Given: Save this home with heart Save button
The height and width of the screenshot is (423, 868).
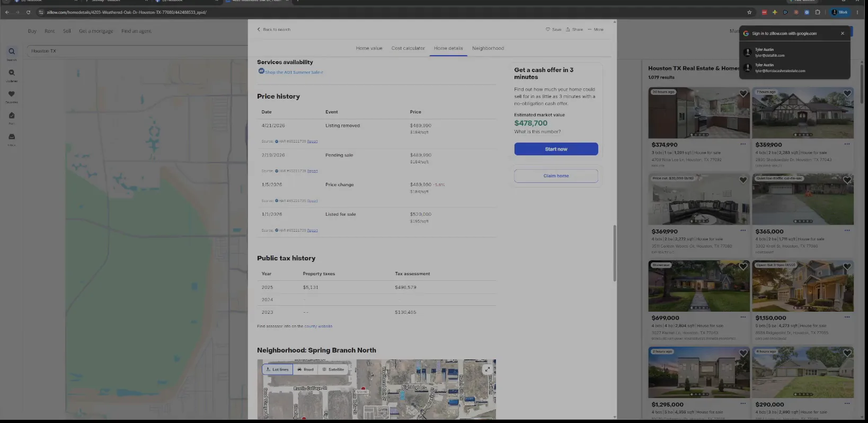Looking at the screenshot, I should [x=553, y=30].
